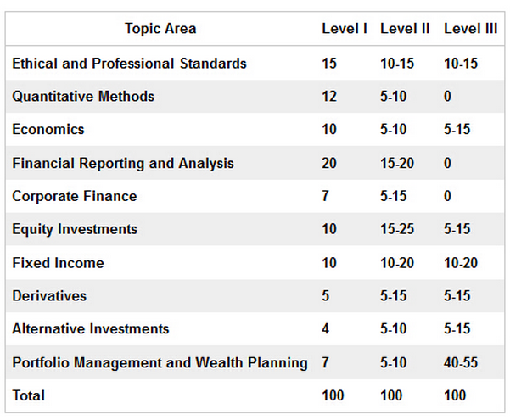Click the Total row label
The image size is (510, 420).
(x=29, y=395)
